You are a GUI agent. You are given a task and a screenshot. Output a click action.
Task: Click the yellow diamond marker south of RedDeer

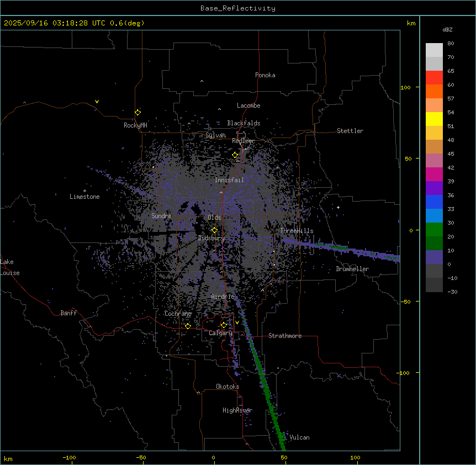pyautogui.click(x=235, y=155)
